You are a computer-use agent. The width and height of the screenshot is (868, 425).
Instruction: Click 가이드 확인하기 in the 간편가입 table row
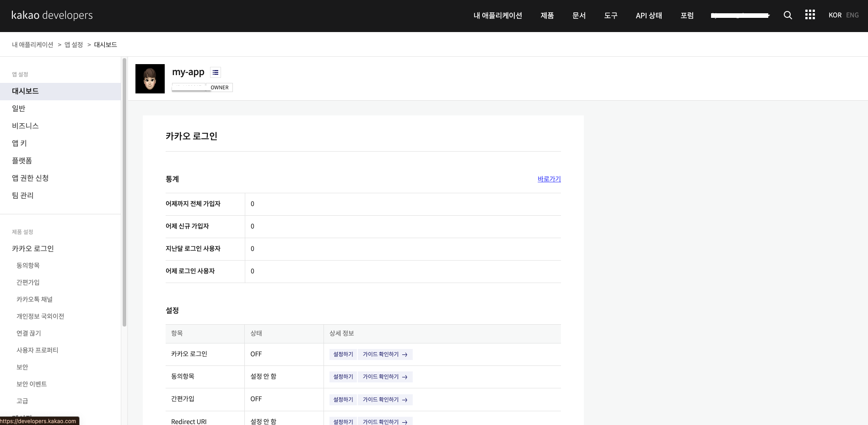coord(385,400)
